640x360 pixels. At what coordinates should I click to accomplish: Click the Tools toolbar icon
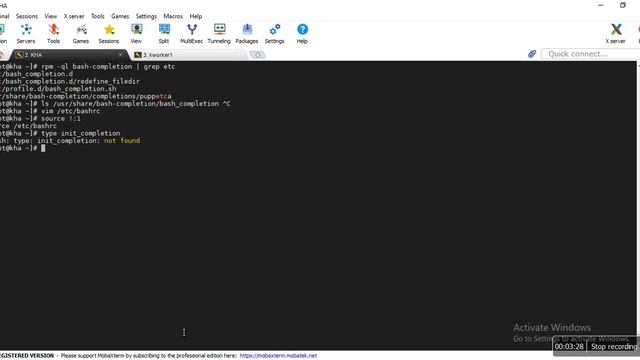click(x=53, y=33)
